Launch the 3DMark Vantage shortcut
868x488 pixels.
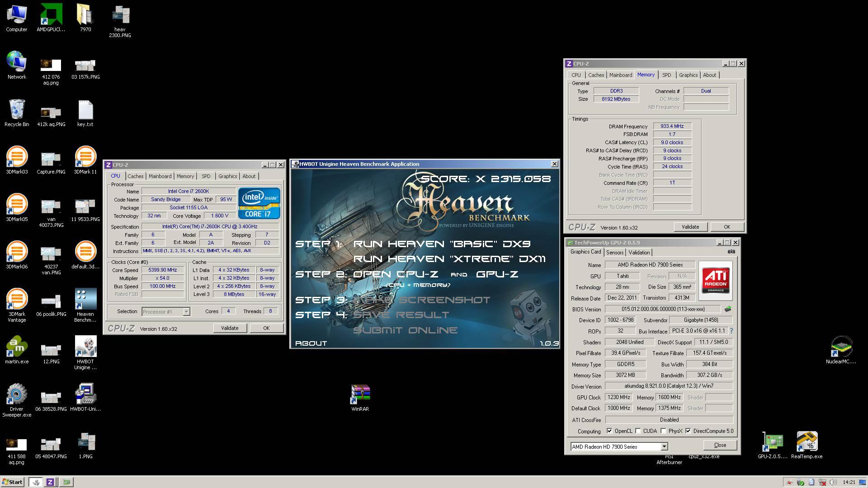point(17,305)
